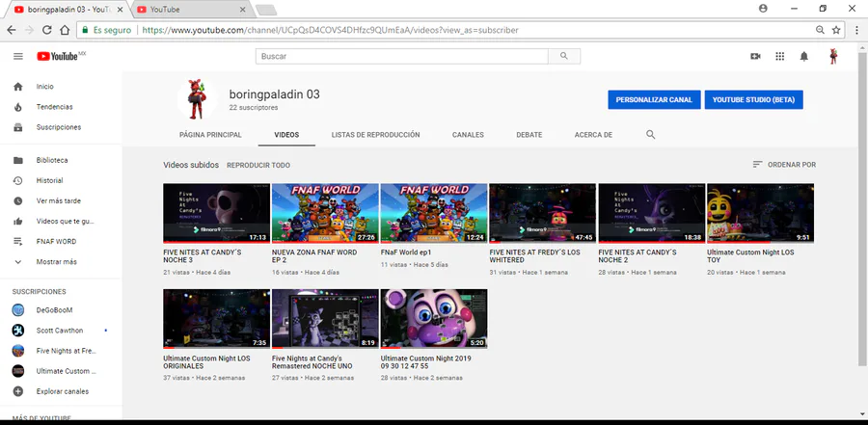Viewport: 868px width, 425px height.
Task: Reload the page
Action: pyautogui.click(x=47, y=30)
